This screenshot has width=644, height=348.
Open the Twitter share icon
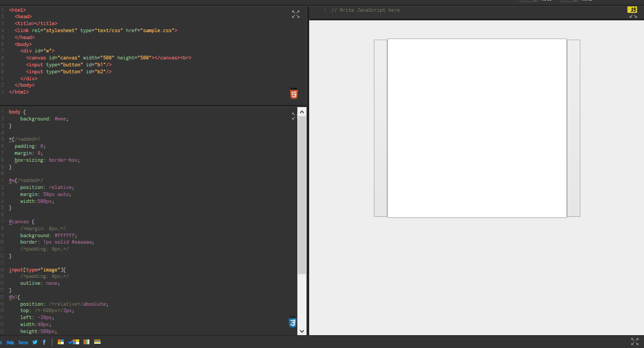(35, 342)
